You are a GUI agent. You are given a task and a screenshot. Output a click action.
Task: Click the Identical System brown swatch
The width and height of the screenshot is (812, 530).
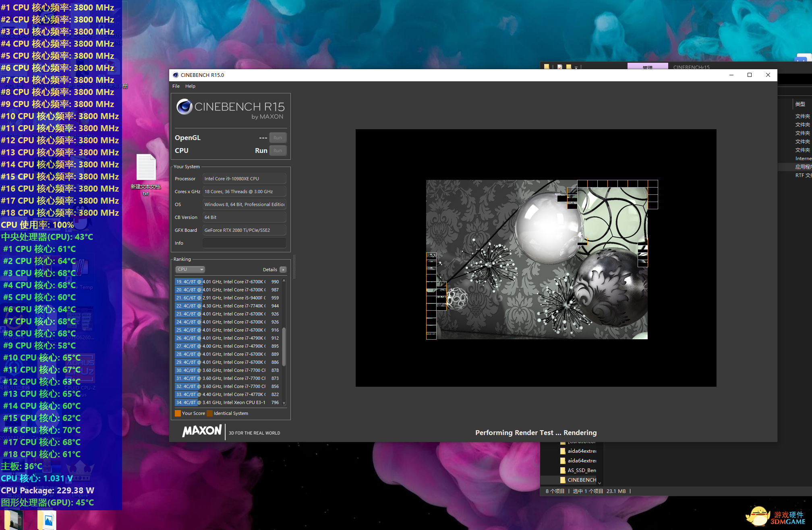pos(209,413)
